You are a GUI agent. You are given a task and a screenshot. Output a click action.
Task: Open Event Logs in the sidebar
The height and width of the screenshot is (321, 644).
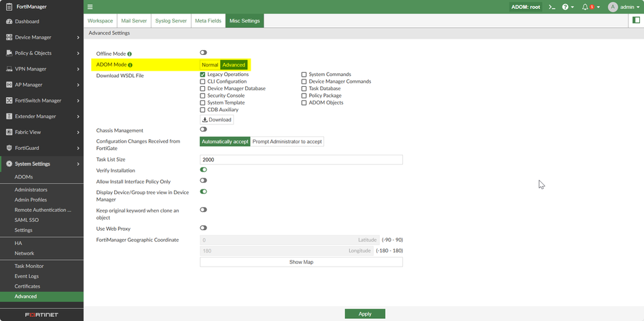point(26,276)
